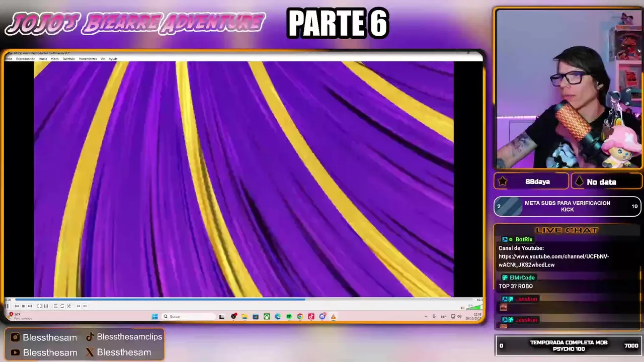This screenshot has height=362, width=644.
Task: Open the Video menu in VLC
Action: point(55,59)
